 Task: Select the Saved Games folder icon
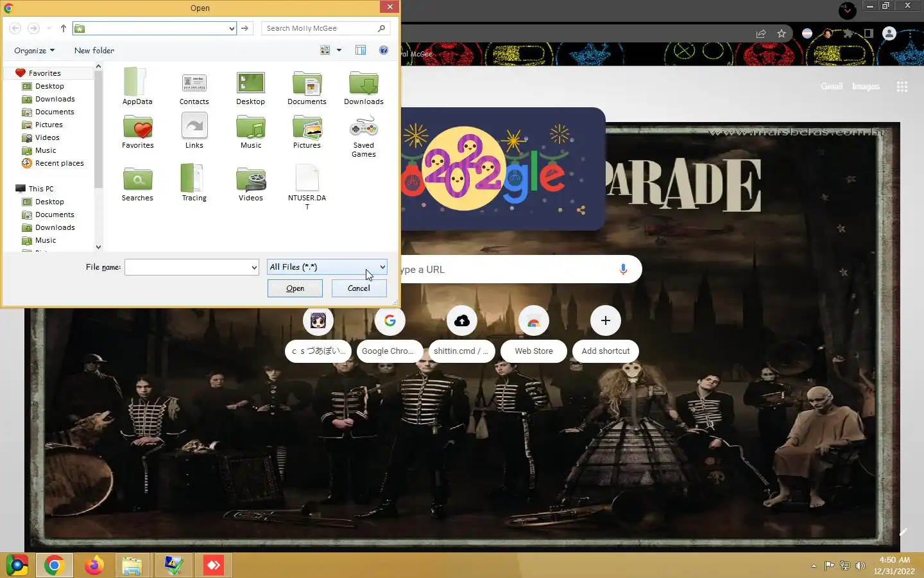364,136
